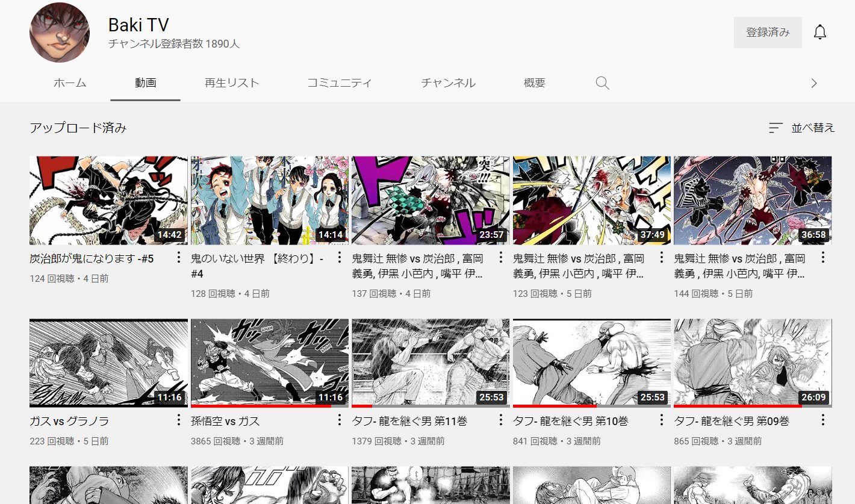This screenshot has width=855, height=504.
Task: Click the チャンネル登録者数 1890人 text
Action: 174,44
